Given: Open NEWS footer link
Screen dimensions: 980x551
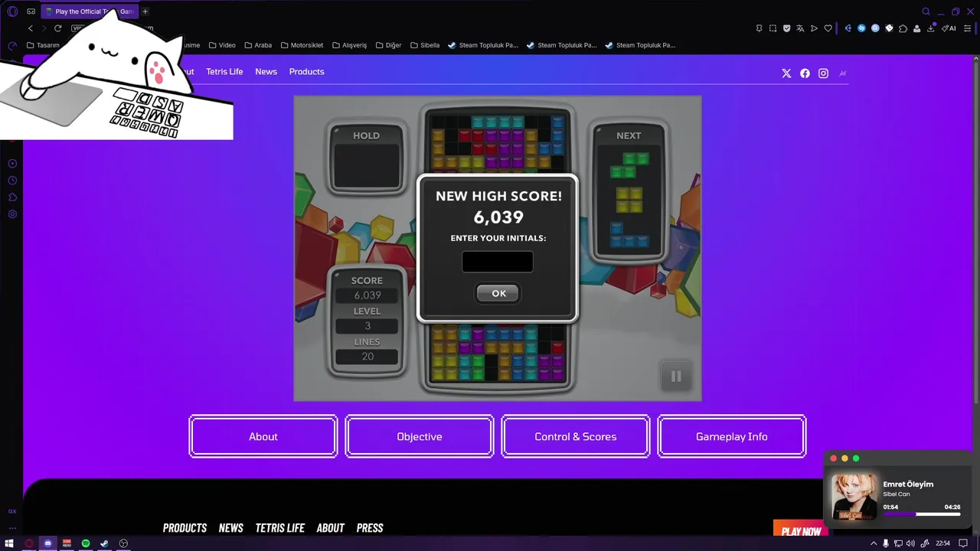Looking at the screenshot, I should click(230, 528).
